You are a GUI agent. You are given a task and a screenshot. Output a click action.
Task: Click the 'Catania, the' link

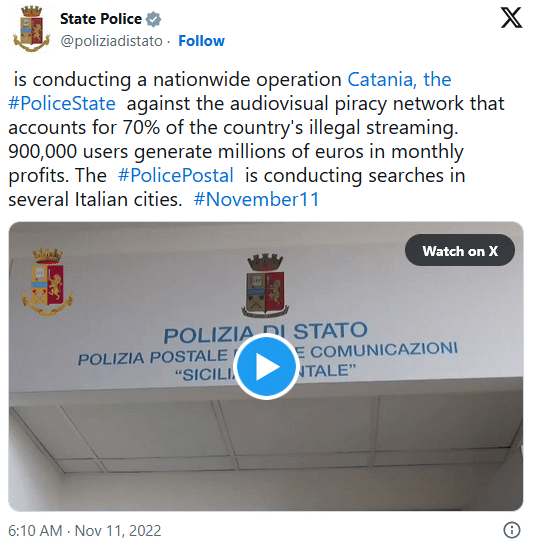(399, 80)
